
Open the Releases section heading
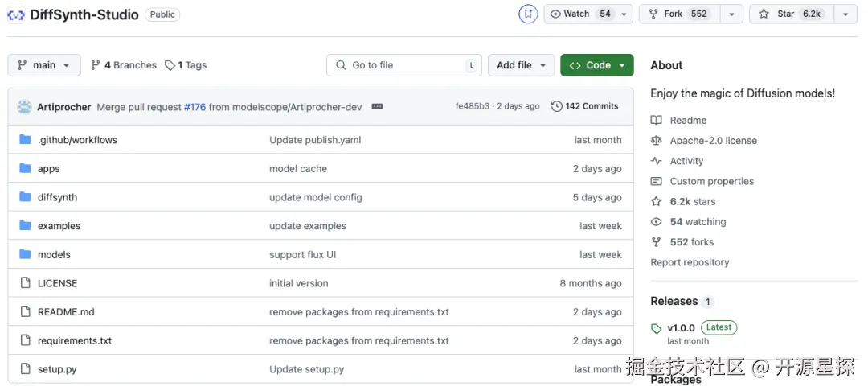pos(674,301)
